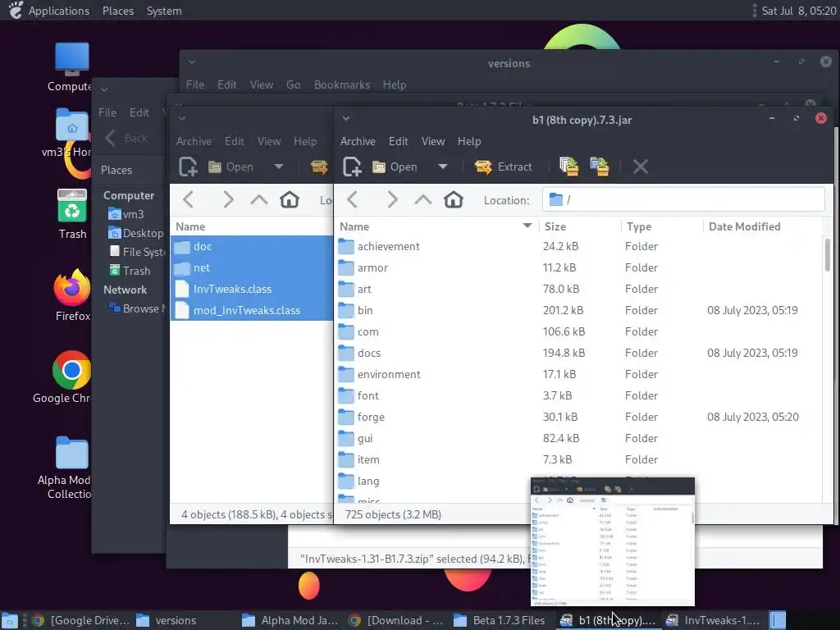Click vm3 in the Places sidebar
The height and width of the screenshot is (630, 840).
(126, 214)
